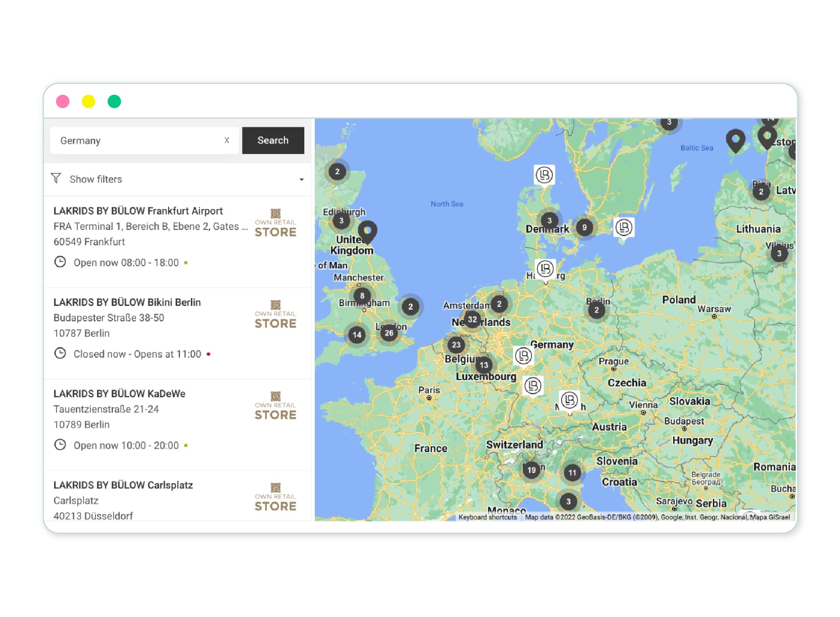Toggle the green status dot for KaDeWe store
Viewport: 840px width, 617px height.
tap(186, 446)
